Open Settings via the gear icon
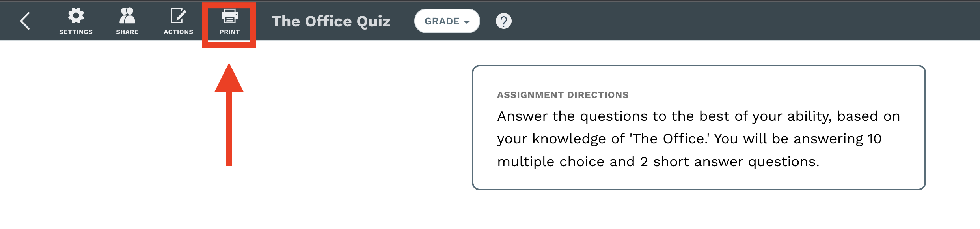The width and height of the screenshot is (980, 229). (x=76, y=15)
